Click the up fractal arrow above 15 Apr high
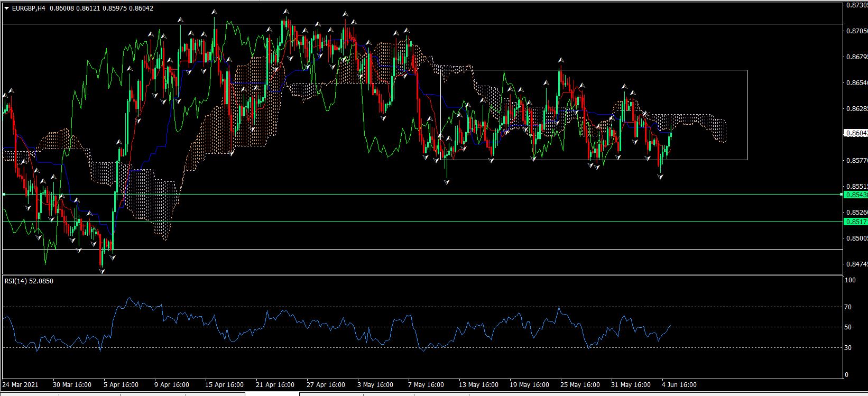The height and width of the screenshot is (396, 868). tap(214, 12)
